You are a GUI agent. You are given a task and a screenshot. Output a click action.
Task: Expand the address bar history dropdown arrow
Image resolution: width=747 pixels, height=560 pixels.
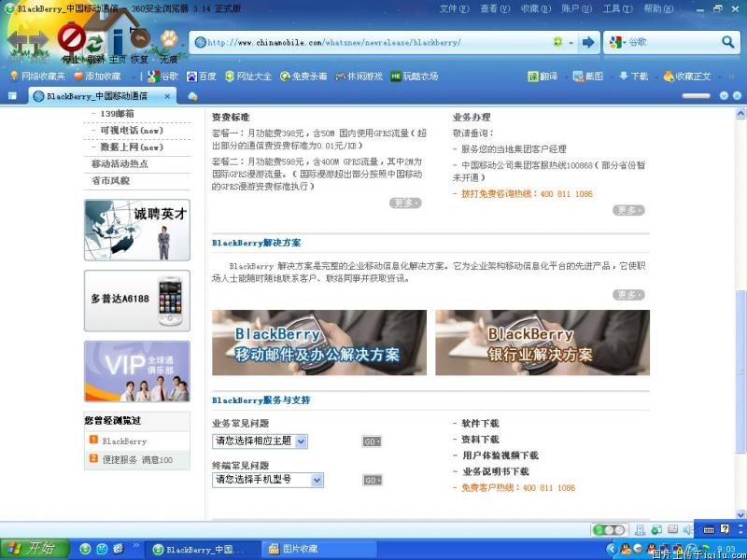pyautogui.click(x=571, y=43)
